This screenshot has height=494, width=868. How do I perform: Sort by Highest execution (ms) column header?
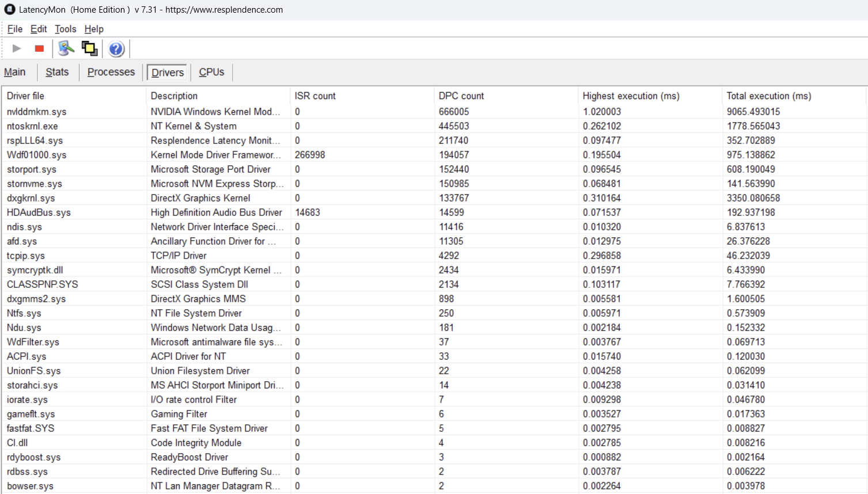tap(631, 96)
